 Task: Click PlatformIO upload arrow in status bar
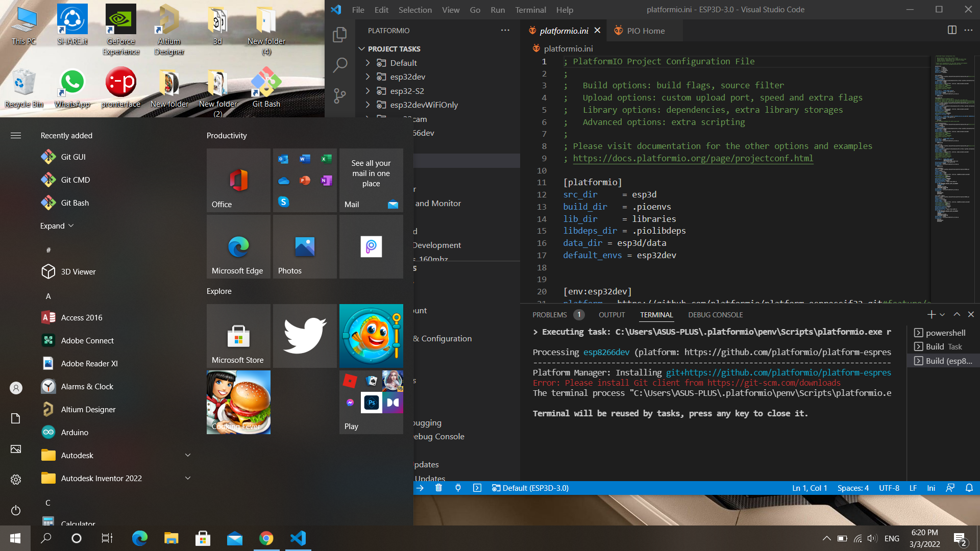pos(420,488)
